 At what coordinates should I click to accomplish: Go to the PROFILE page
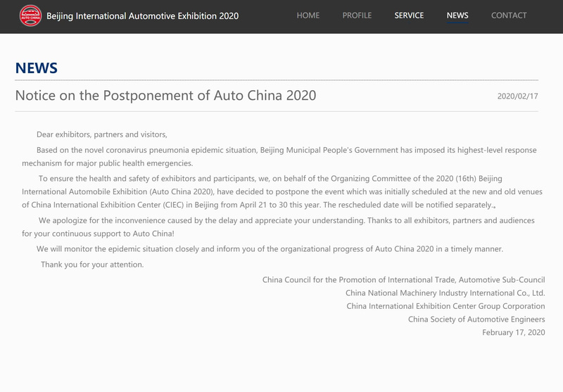tap(357, 15)
